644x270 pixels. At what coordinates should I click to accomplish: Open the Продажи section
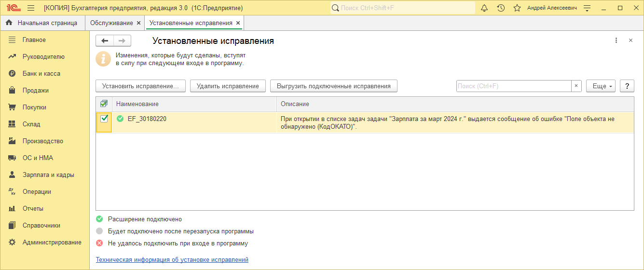coord(44,90)
